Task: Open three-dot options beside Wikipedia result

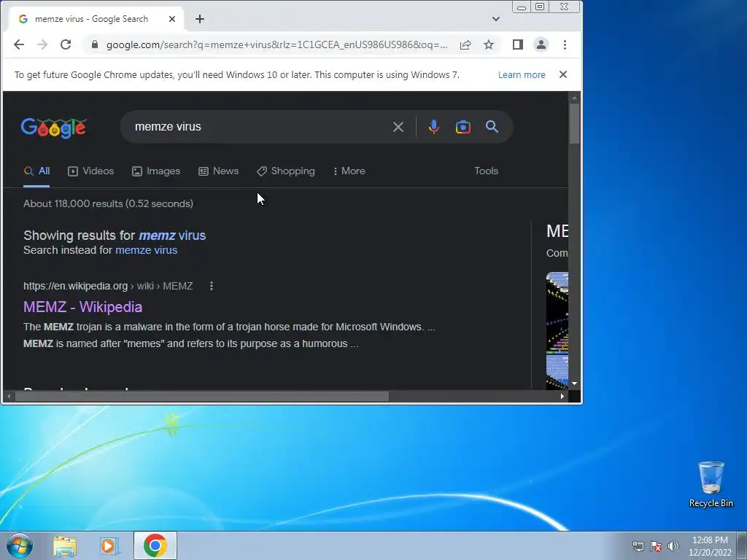Action: pos(212,286)
